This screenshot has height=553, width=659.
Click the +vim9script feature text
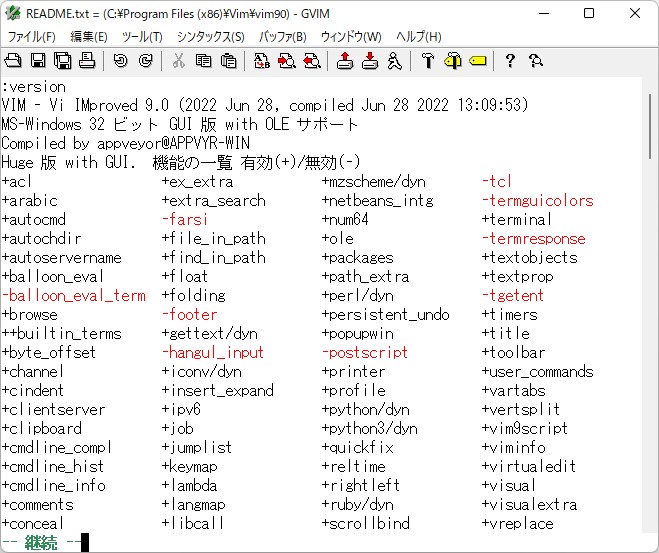525,428
